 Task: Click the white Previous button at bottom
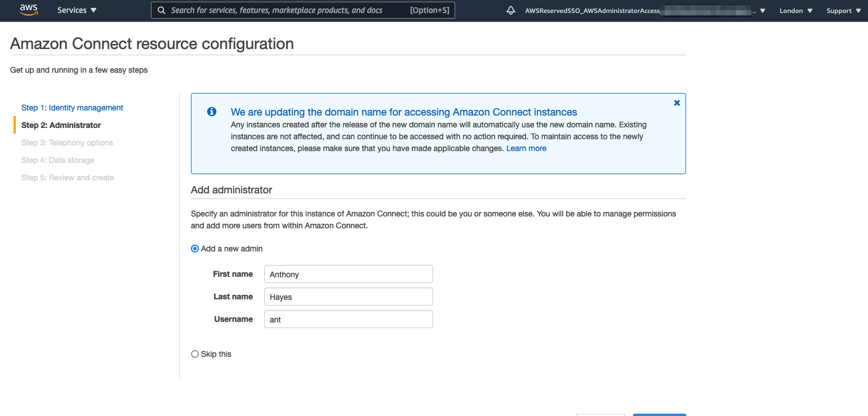[x=600, y=415]
